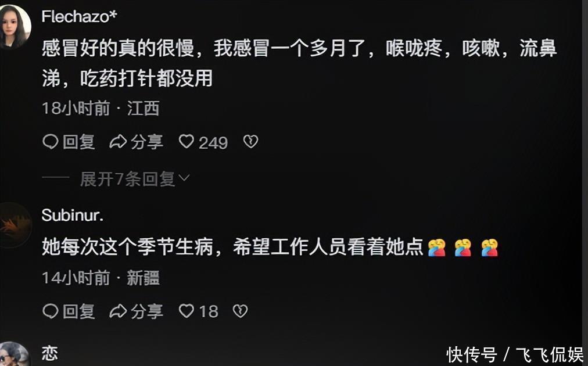Viewport: 588px width, 366px height.
Task: Click 回复 text under Flechazo's comment
Action: pos(79,142)
